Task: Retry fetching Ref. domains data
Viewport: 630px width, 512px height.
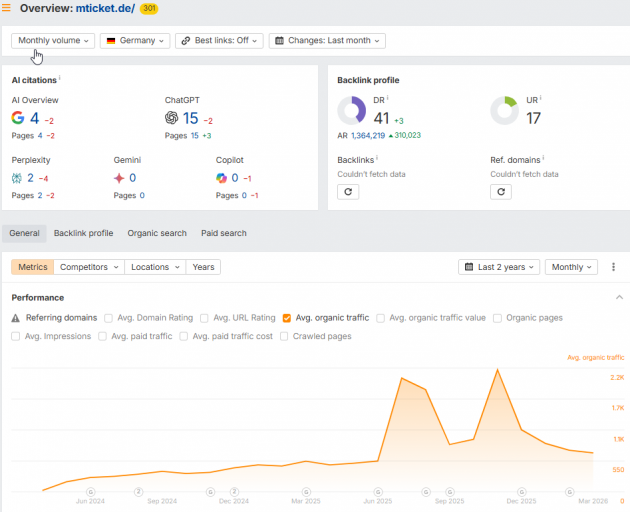Action: point(501,192)
